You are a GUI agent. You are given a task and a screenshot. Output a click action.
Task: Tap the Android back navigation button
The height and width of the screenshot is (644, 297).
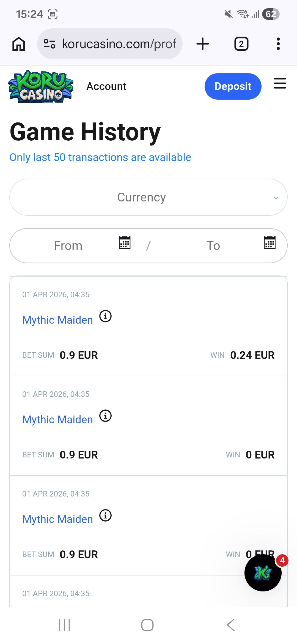pos(231,625)
